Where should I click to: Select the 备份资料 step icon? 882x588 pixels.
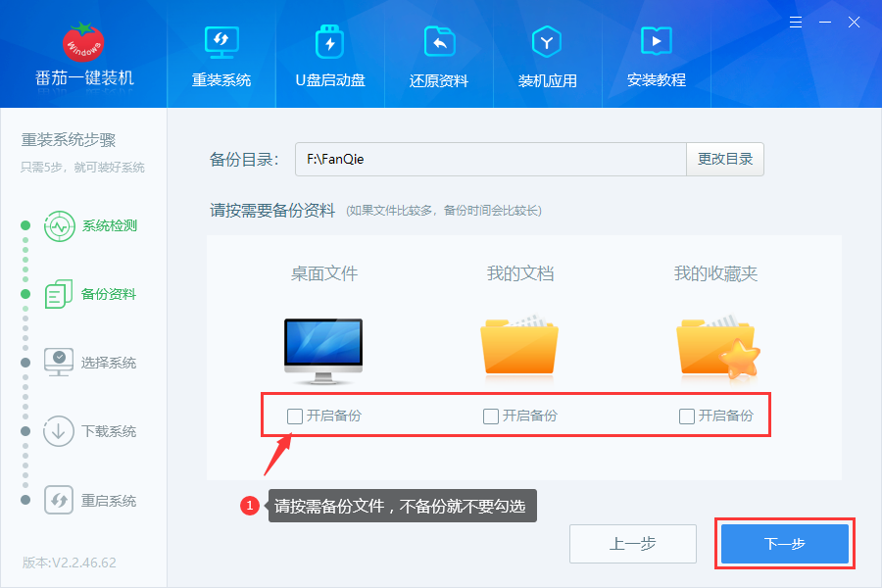[59, 294]
